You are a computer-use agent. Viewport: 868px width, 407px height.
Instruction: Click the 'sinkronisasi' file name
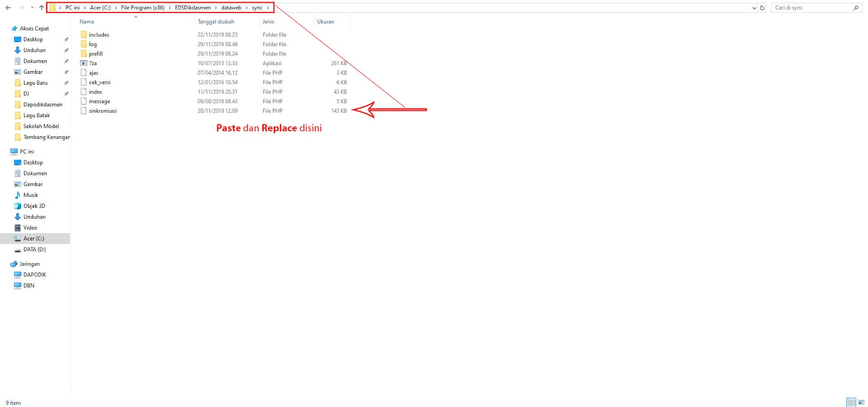click(103, 111)
